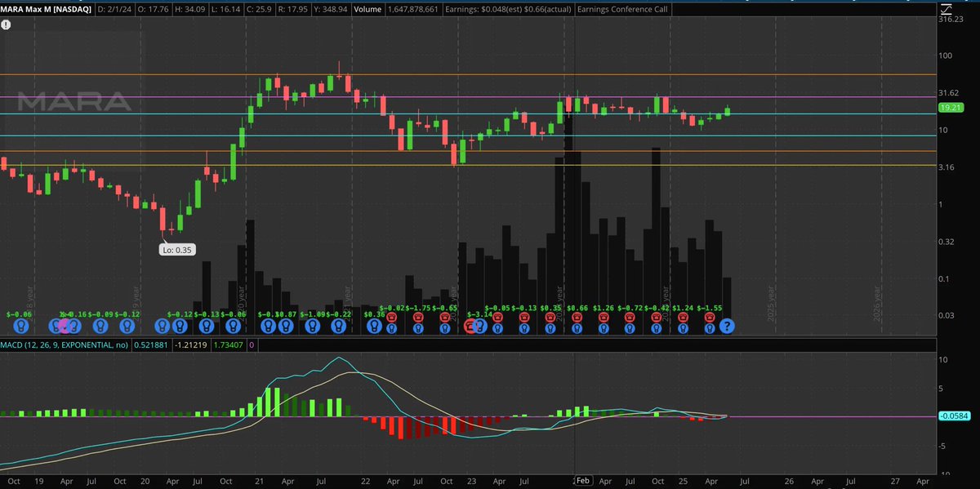Click the red phone icon under $0.35

(x=550, y=316)
